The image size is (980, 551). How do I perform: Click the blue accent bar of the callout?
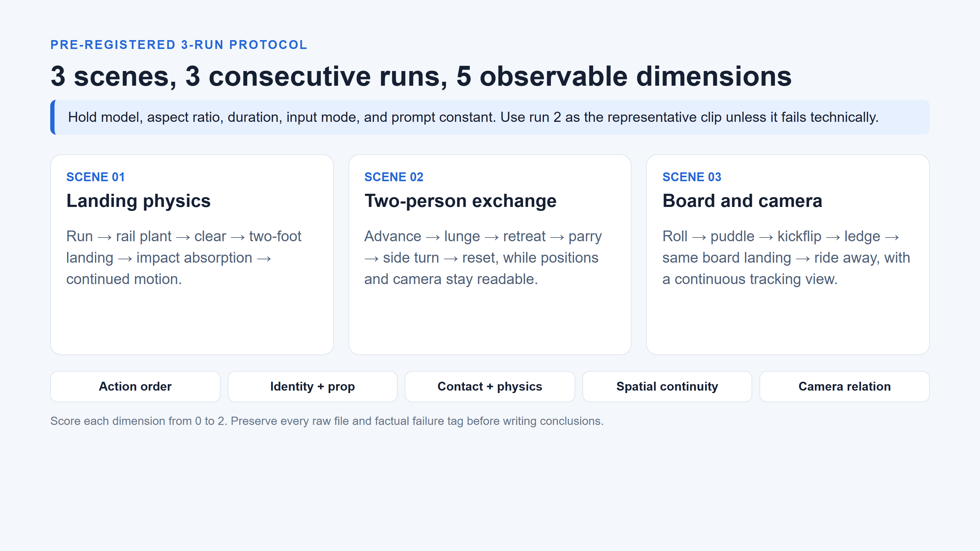click(x=52, y=117)
